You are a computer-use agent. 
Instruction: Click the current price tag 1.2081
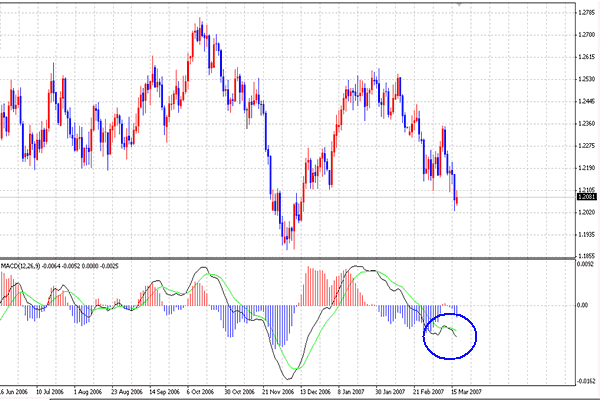click(587, 199)
